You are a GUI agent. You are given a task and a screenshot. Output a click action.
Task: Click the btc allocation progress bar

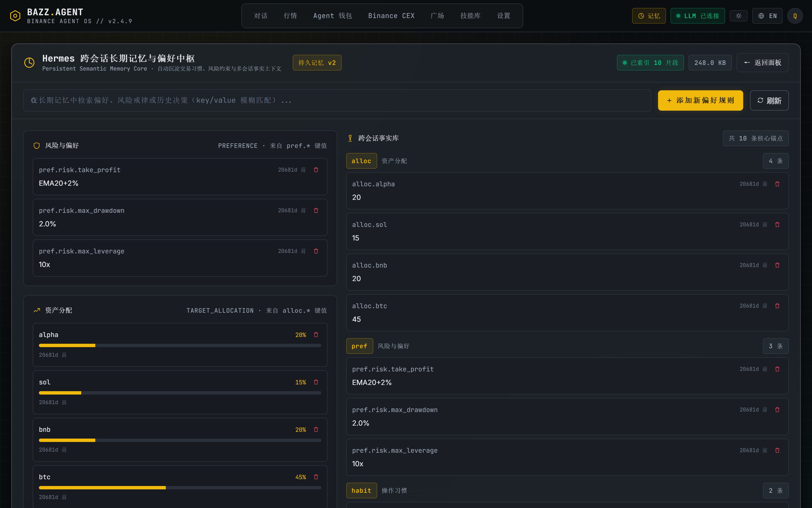point(180,487)
